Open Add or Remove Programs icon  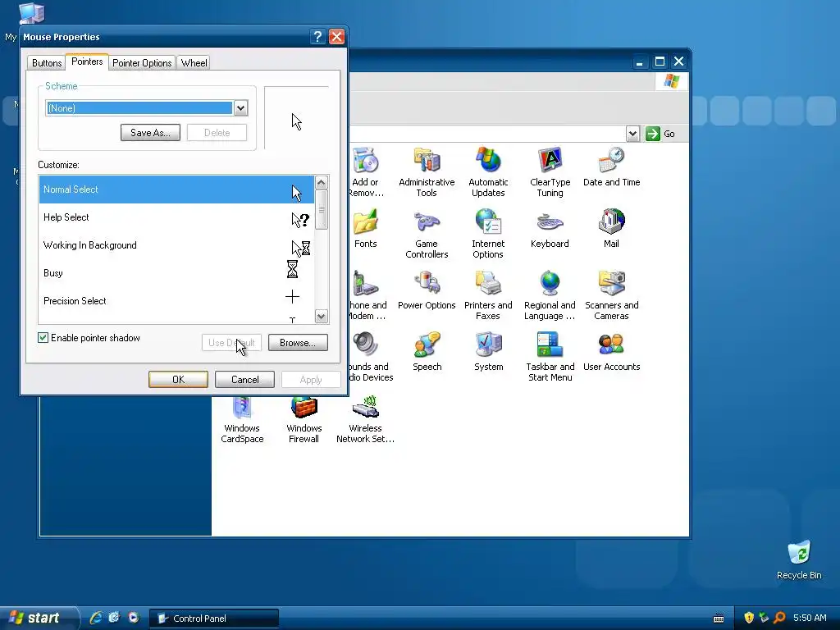coord(365,171)
